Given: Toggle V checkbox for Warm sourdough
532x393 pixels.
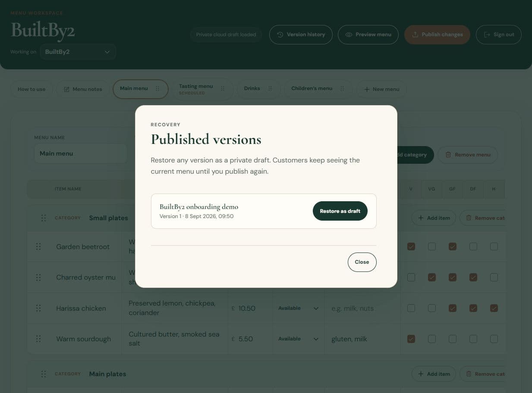Looking at the screenshot, I should pos(411,339).
